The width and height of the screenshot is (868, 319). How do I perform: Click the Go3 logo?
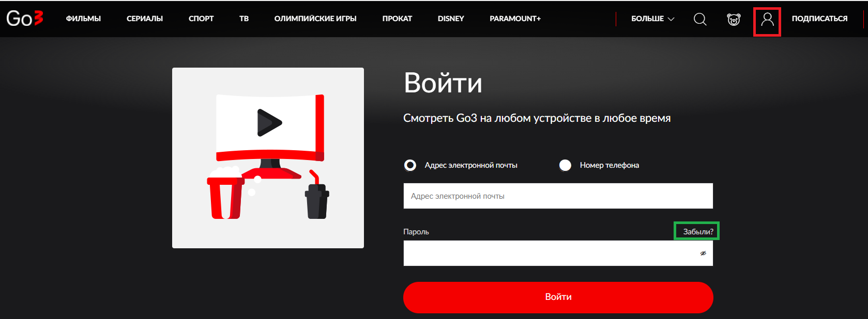tap(25, 19)
